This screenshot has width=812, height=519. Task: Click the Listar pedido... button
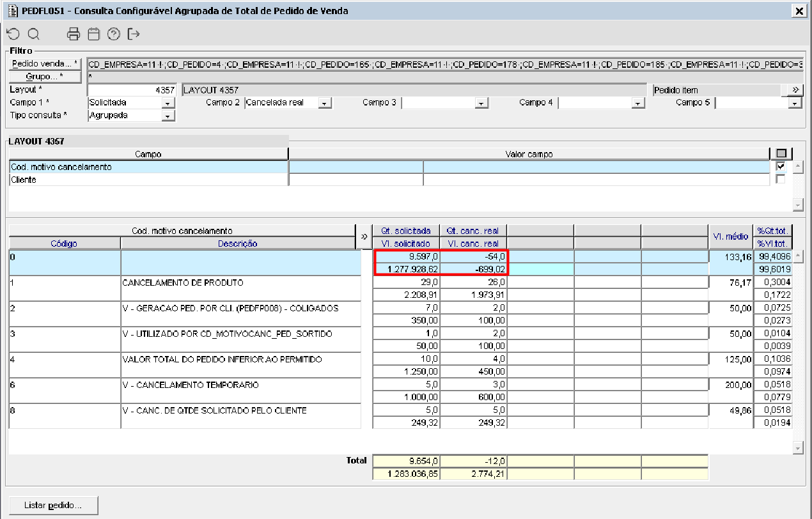click(x=54, y=505)
